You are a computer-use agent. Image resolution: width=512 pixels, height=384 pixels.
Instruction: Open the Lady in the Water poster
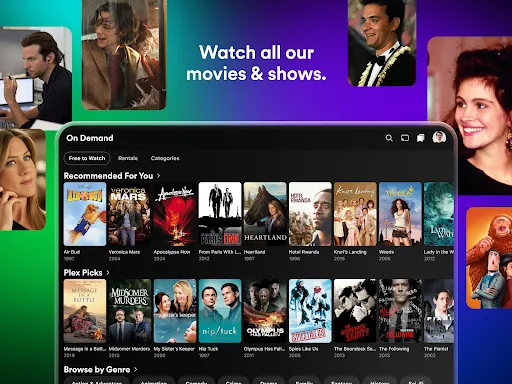click(439, 214)
